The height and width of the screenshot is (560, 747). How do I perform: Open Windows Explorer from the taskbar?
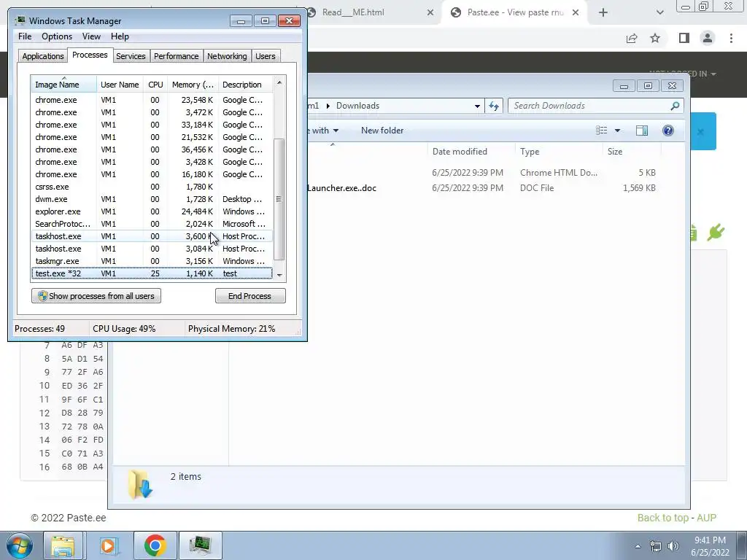point(63,545)
